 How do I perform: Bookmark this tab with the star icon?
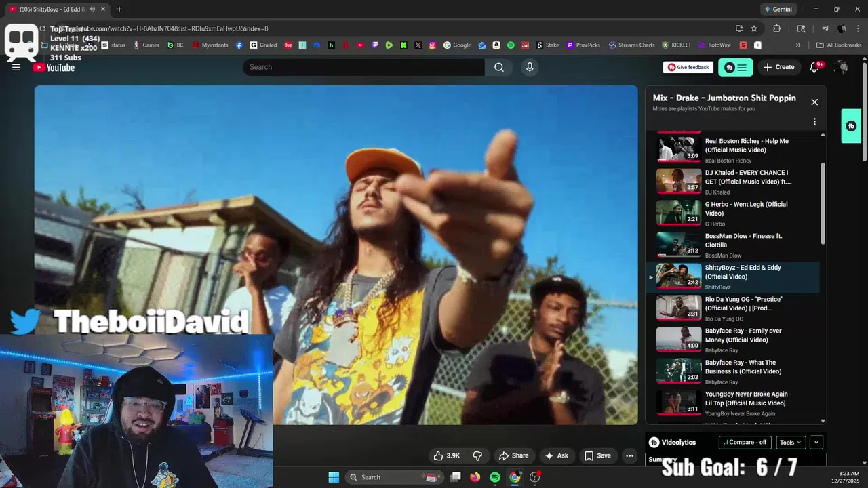[754, 28]
